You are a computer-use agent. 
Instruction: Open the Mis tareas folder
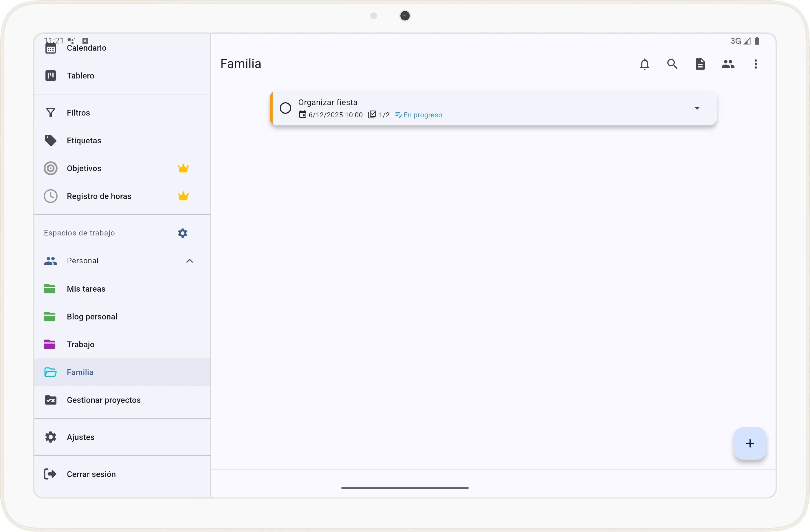(x=86, y=288)
